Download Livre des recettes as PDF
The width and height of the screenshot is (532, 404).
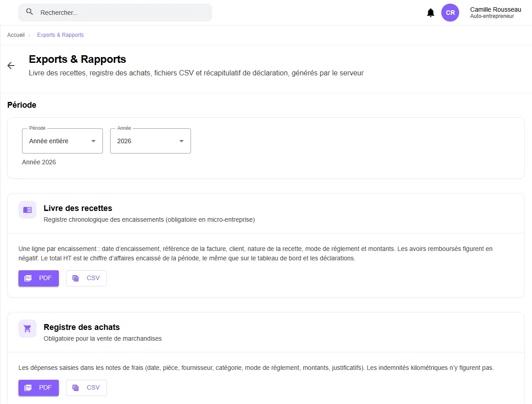tap(39, 278)
